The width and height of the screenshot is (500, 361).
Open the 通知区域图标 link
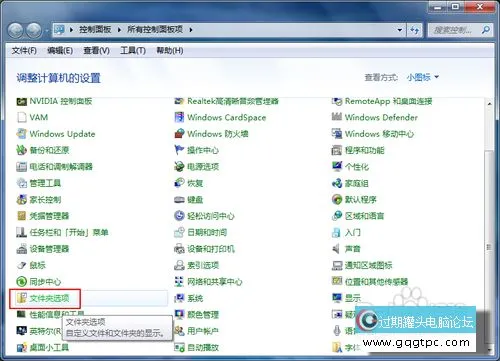coord(369,265)
